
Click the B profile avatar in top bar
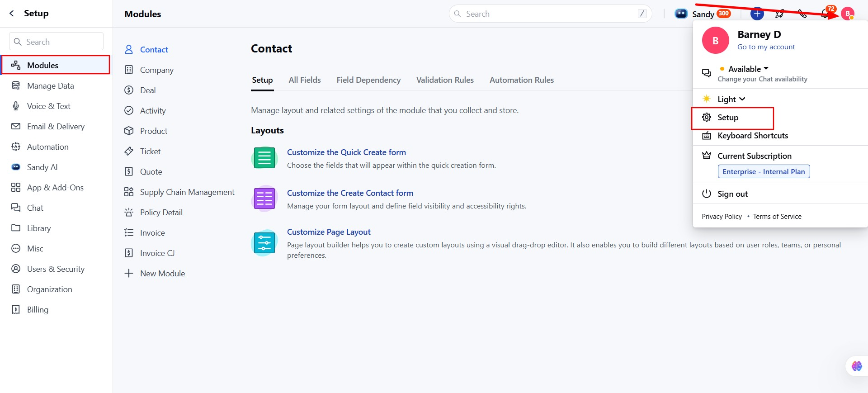tap(848, 14)
